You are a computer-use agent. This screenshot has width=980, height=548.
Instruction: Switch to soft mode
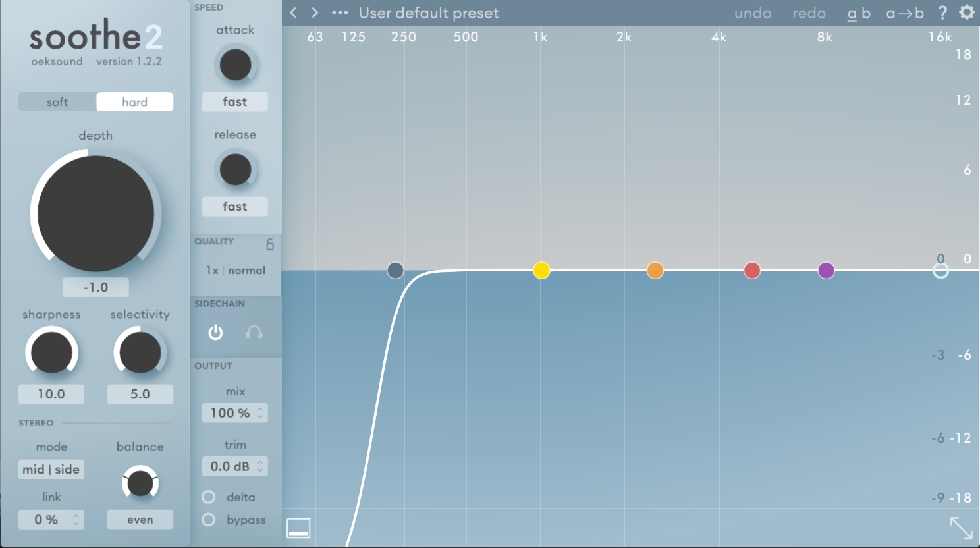pos(57,102)
